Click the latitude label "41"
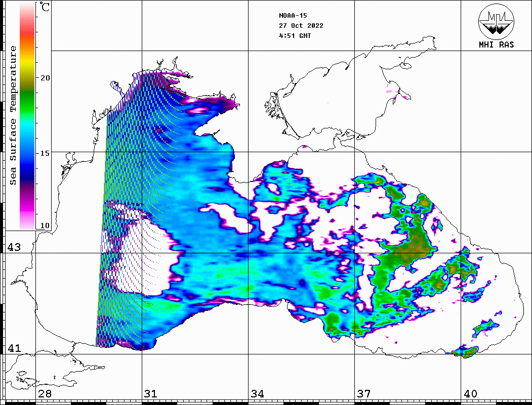Screen dimensions: 532x405 click(x=14, y=348)
